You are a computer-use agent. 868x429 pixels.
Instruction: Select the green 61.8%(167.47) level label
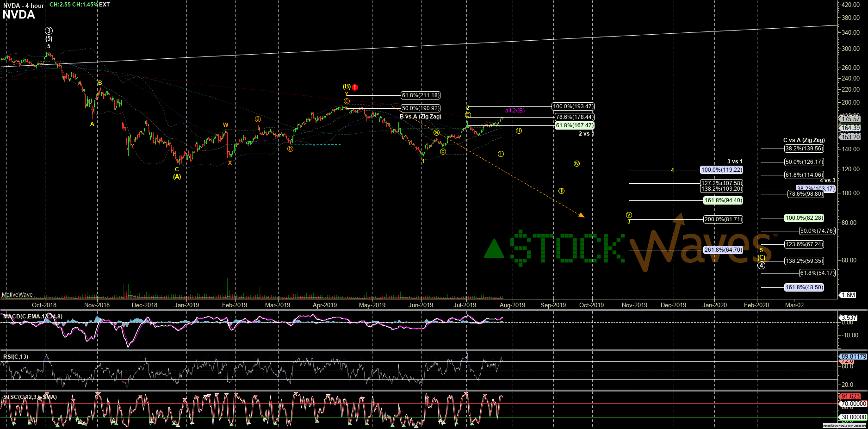pyautogui.click(x=575, y=125)
